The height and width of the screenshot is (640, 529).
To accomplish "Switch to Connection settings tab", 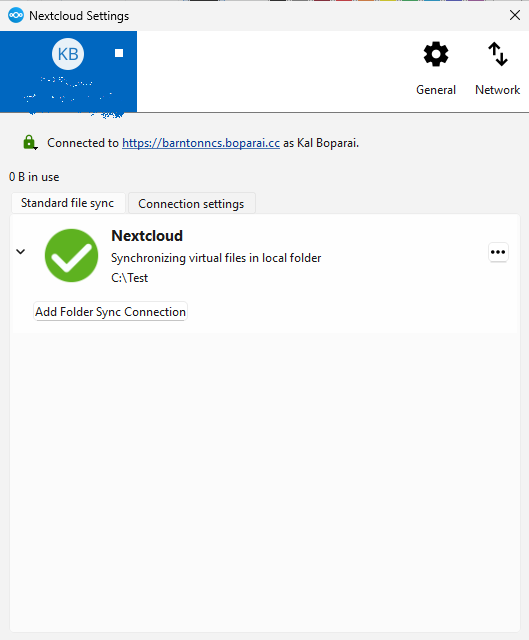I will tap(191, 203).
